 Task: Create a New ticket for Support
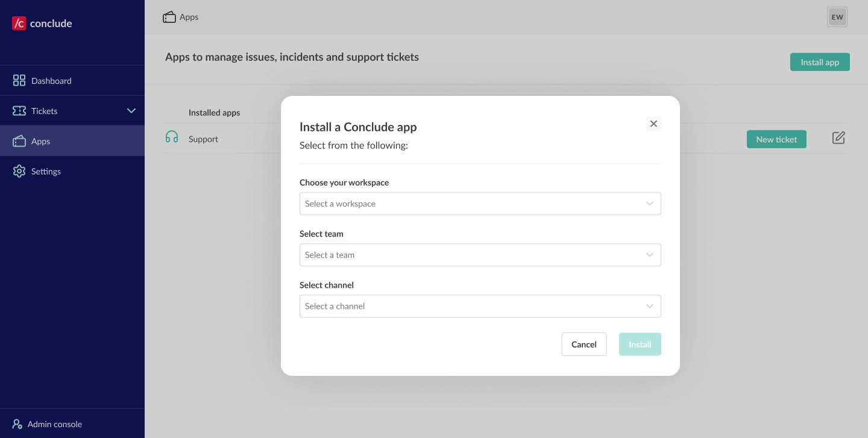[776, 139]
